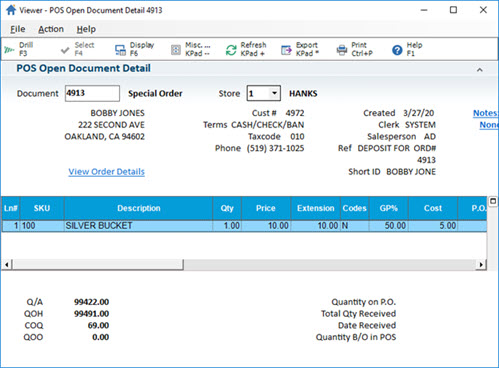Open the Help menu
This screenshot has width=499, height=368.
(x=86, y=29)
